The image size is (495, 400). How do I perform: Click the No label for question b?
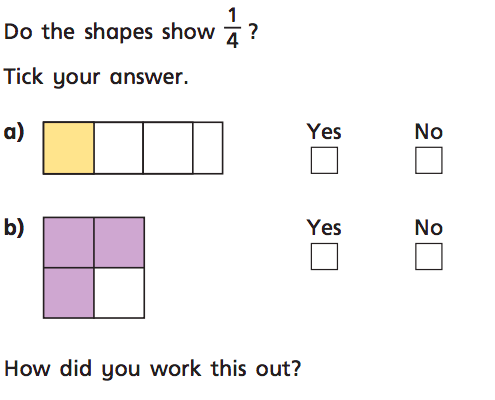(x=429, y=228)
